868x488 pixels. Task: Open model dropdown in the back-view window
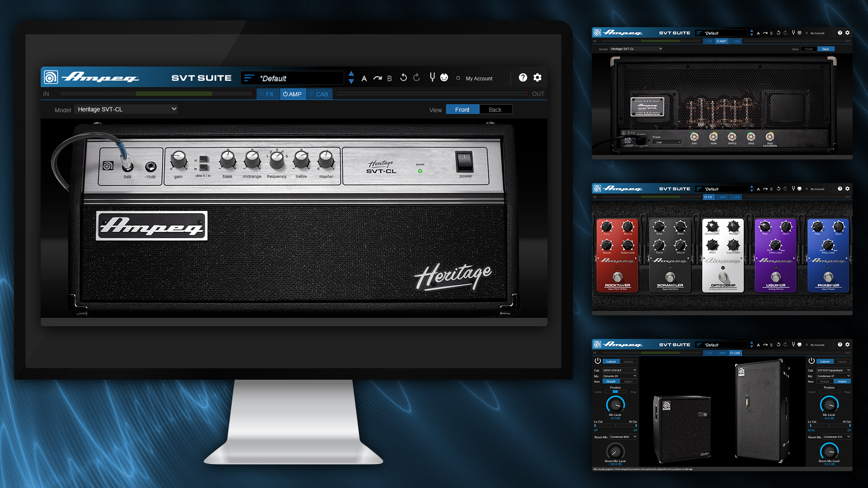pos(636,49)
